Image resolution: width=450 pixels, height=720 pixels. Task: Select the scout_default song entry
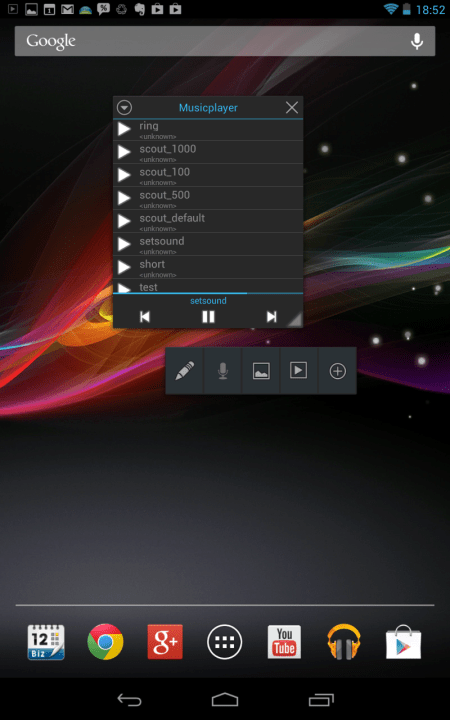(208, 221)
